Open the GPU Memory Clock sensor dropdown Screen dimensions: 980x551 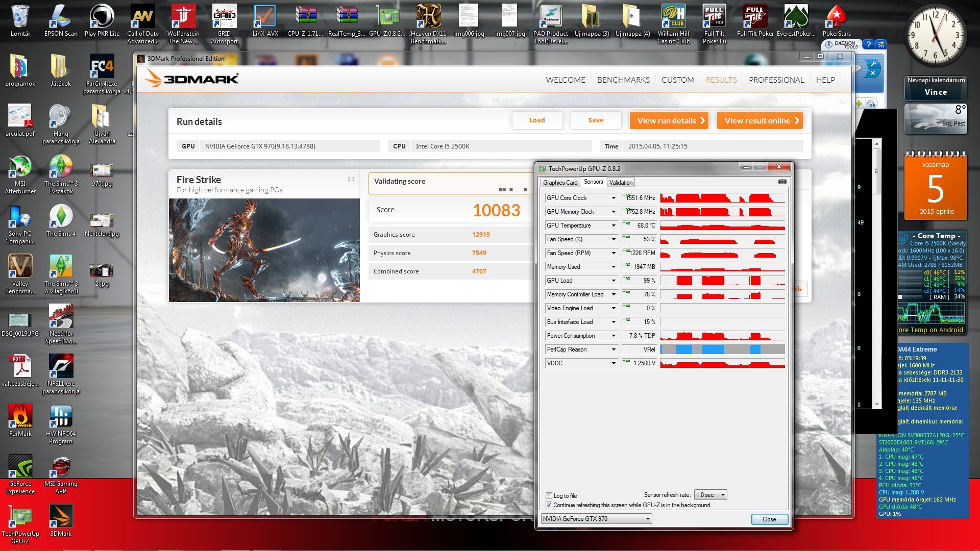614,212
